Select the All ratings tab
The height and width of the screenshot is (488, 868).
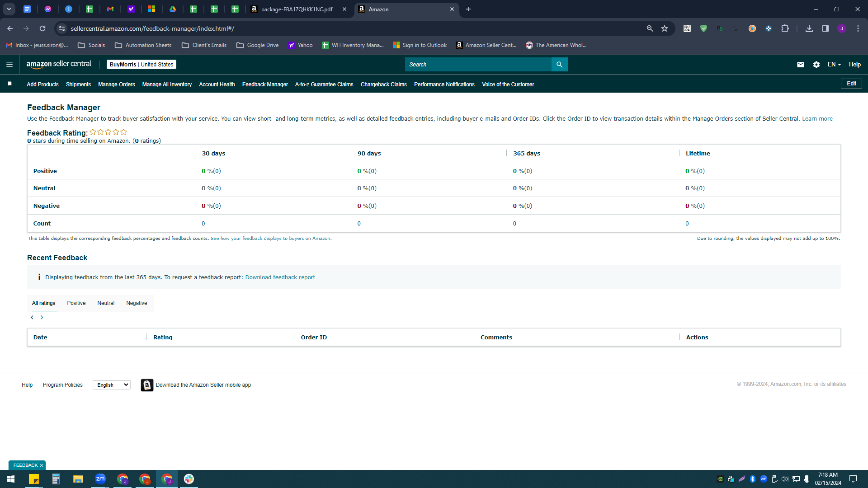(44, 303)
